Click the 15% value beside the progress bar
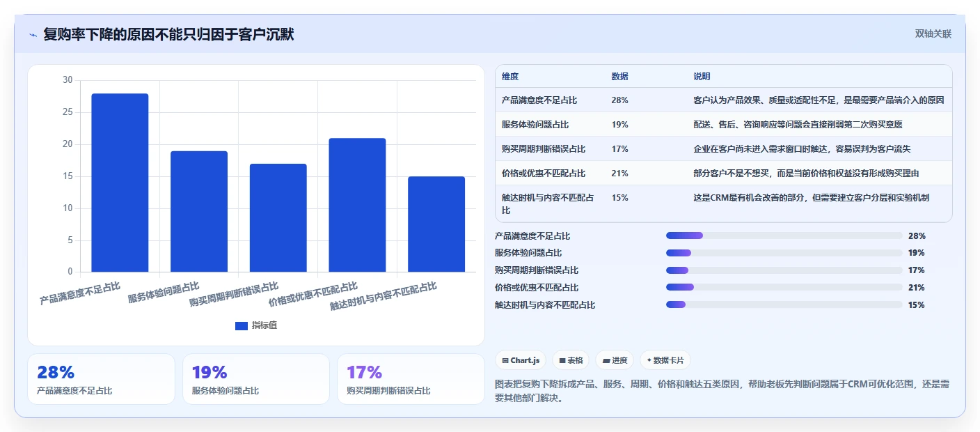The height and width of the screenshot is (432, 980). [917, 304]
